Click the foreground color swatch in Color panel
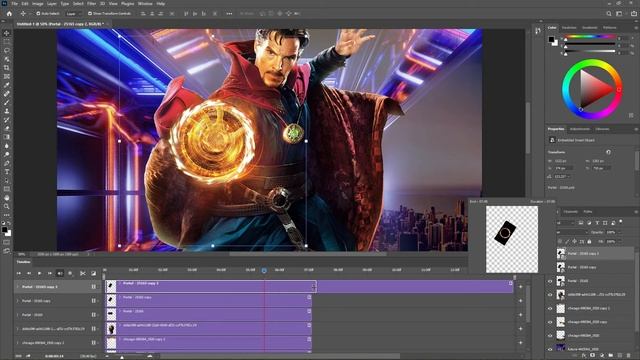The image size is (640, 360). [x=551, y=40]
